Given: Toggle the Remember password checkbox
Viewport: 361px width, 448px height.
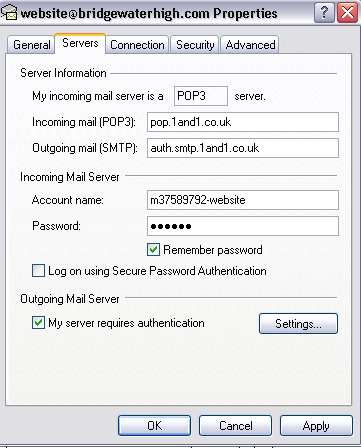Looking at the screenshot, I should point(153,250).
